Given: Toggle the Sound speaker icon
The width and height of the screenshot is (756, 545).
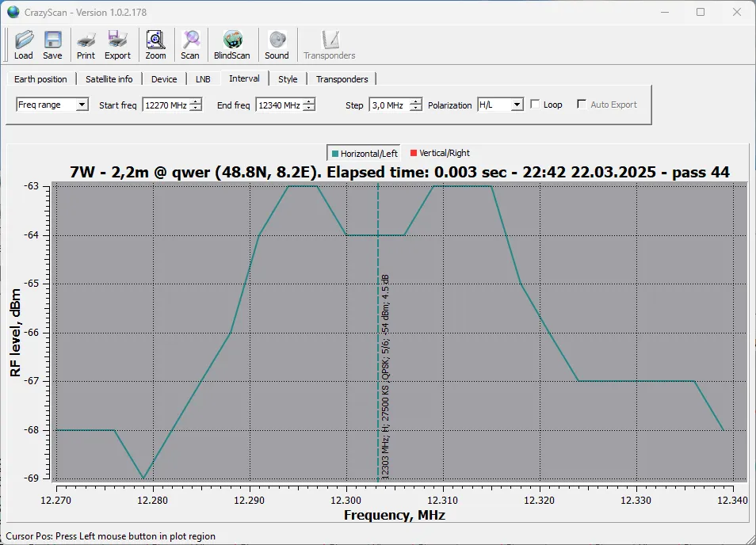Looking at the screenshot, I should tap(277, 44).
